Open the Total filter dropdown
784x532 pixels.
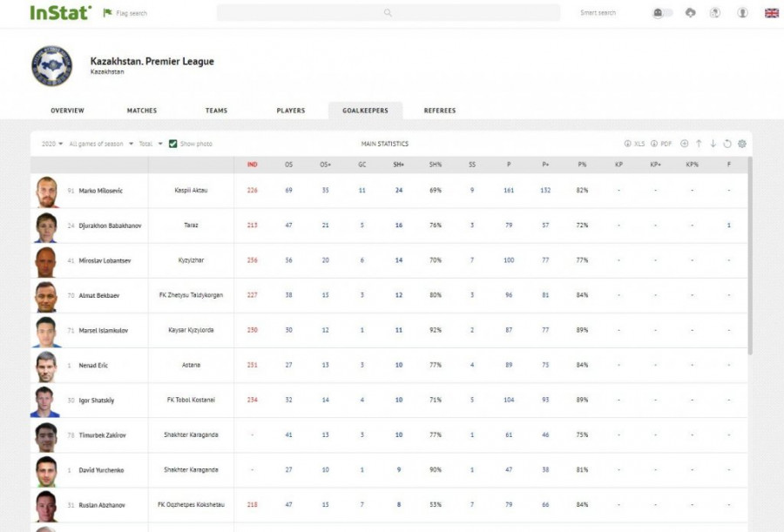tap(150, 144)
